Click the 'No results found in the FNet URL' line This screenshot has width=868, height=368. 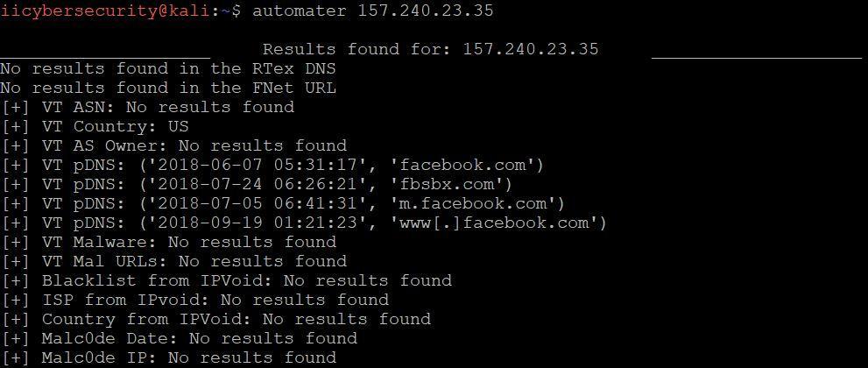point(168,88)
